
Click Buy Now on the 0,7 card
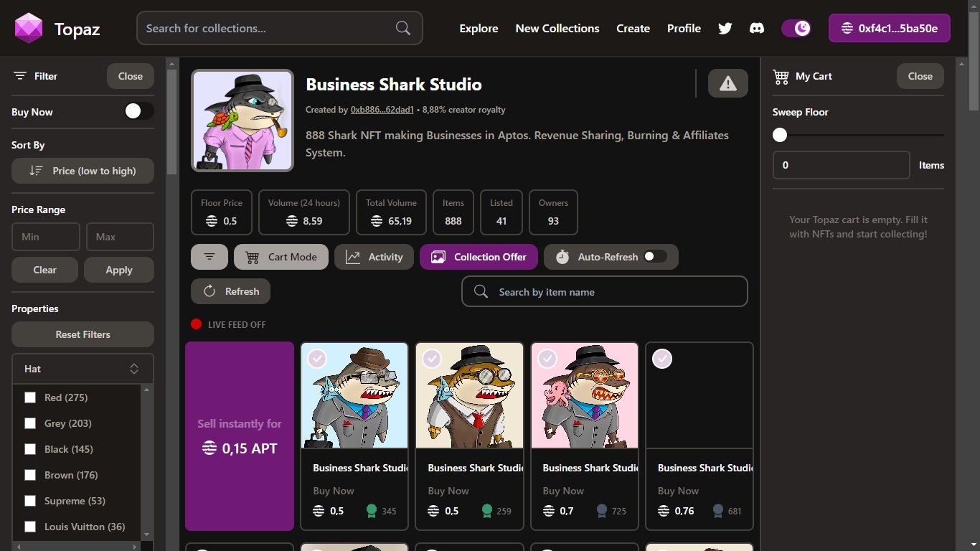tap(563, 491)
